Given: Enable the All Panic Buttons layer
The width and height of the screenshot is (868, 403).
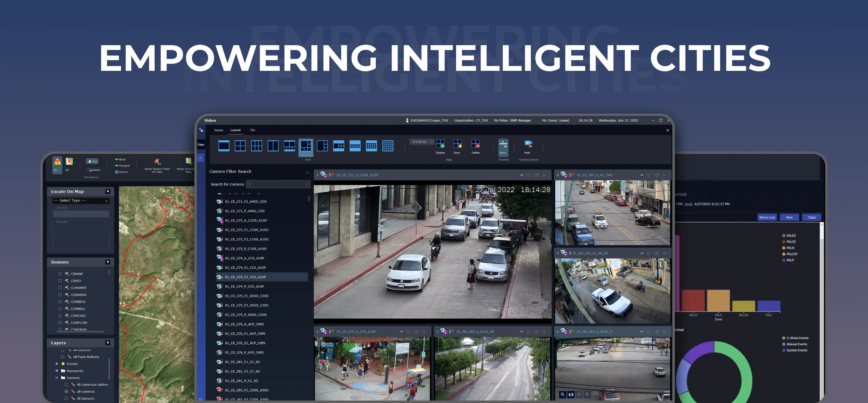Looking at the screenshot, I should tap(62, 357).
